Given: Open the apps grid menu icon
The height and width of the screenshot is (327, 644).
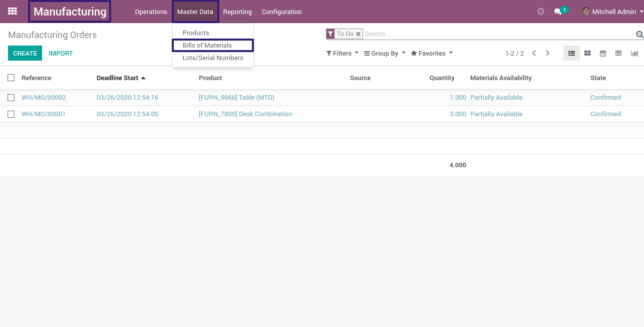Looking at the screenshot, I should tap(13, 11).
